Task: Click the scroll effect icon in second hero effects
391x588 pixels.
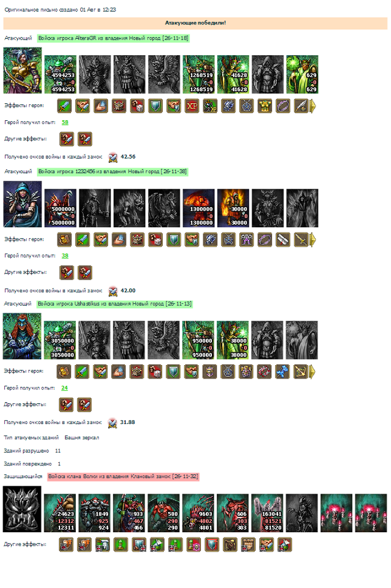Action: (x=283, y=239)
